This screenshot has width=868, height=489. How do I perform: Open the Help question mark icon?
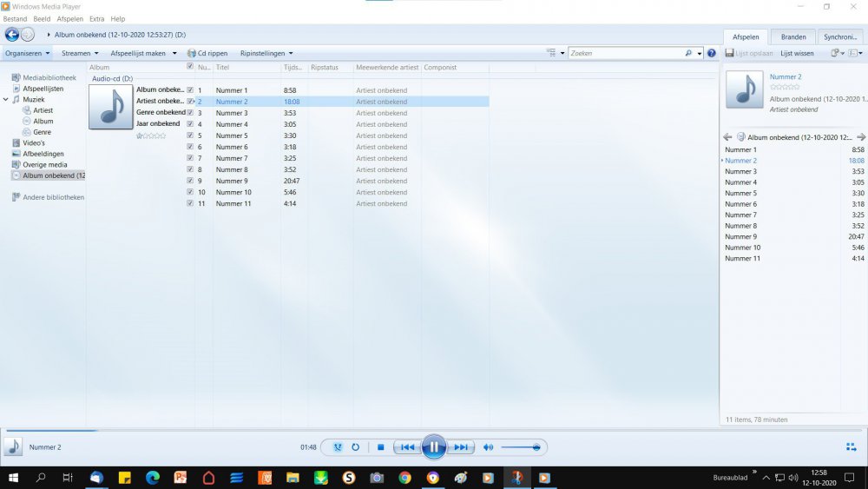(712, 53)
